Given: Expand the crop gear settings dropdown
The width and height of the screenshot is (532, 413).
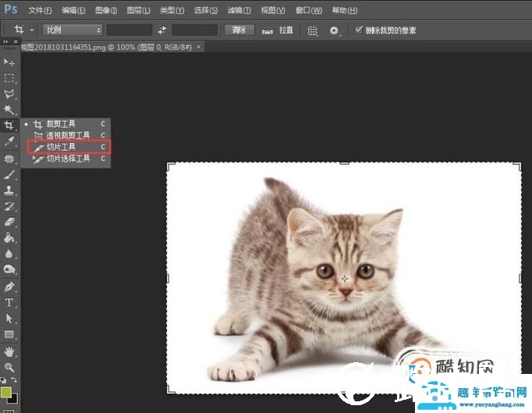Looking at the screenshot, I should coord(335,30).
